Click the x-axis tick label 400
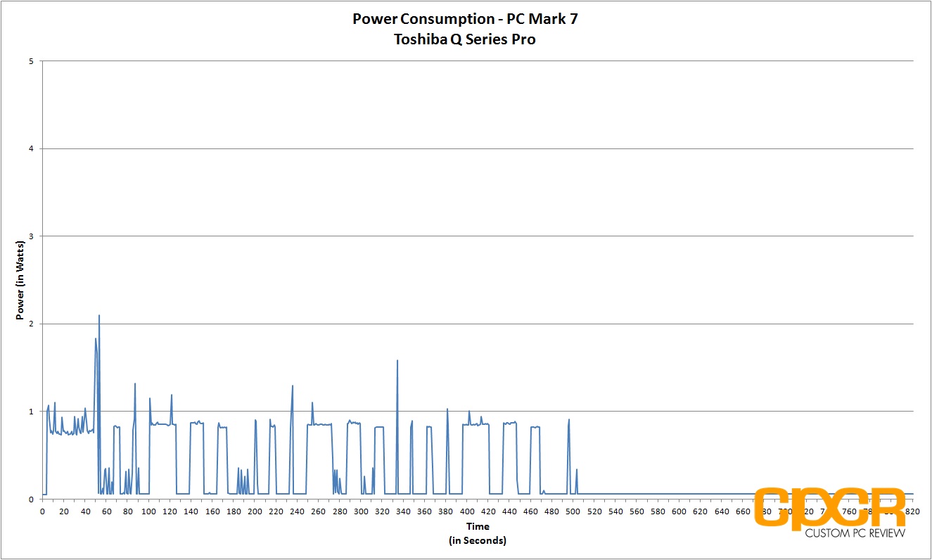 (x=467, y=511)
